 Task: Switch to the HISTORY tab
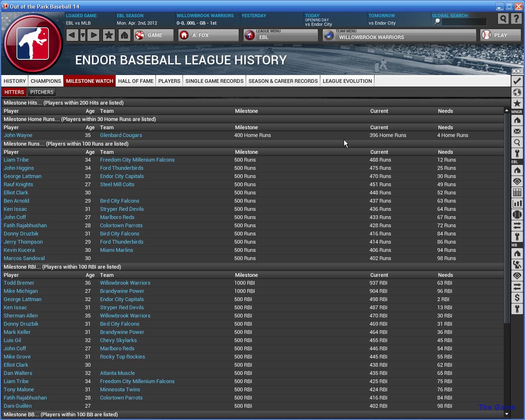pyautogui.click(x=15, y=81)
